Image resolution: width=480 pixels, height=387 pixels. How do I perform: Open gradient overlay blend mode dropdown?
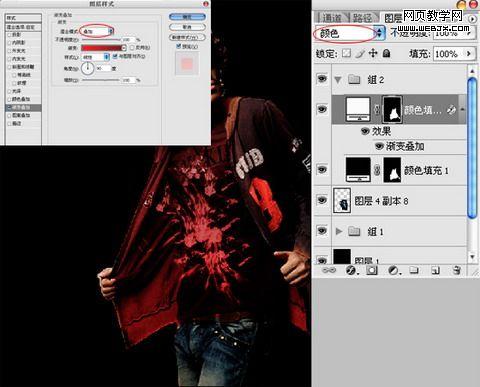pyautogui.click(x=97, y=31)
